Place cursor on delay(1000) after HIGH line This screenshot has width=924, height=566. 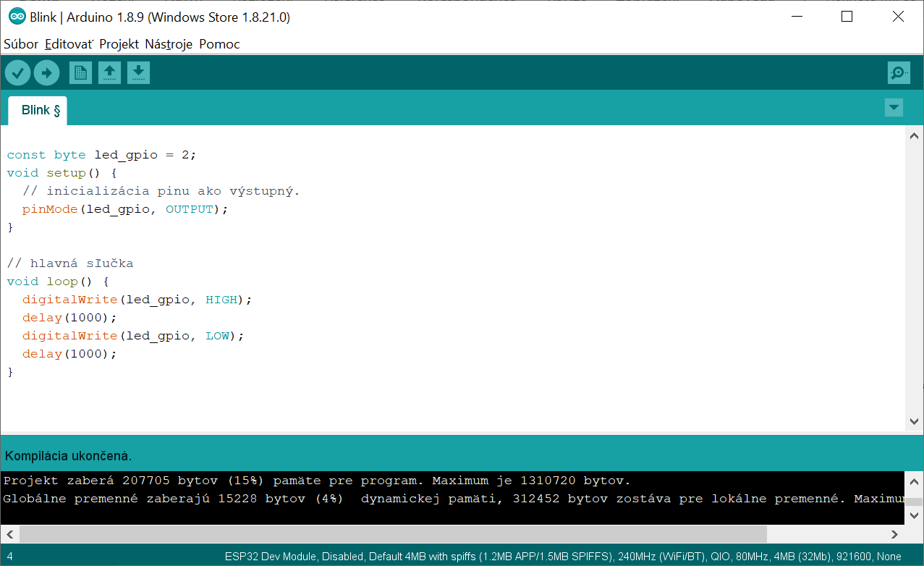(69, 318)
